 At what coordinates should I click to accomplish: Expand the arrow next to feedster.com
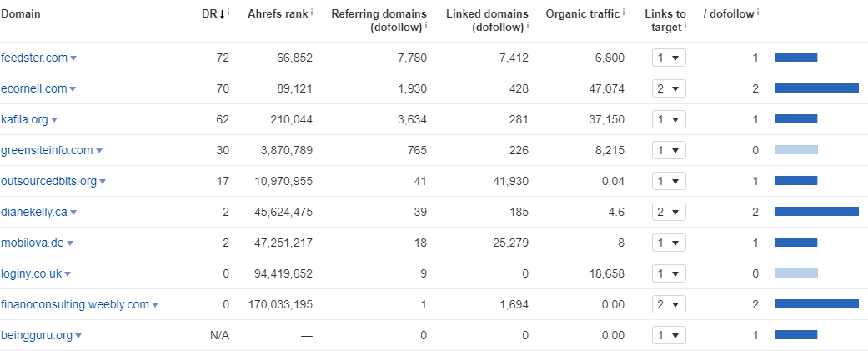pyautogui.click(x=73, y=58)
